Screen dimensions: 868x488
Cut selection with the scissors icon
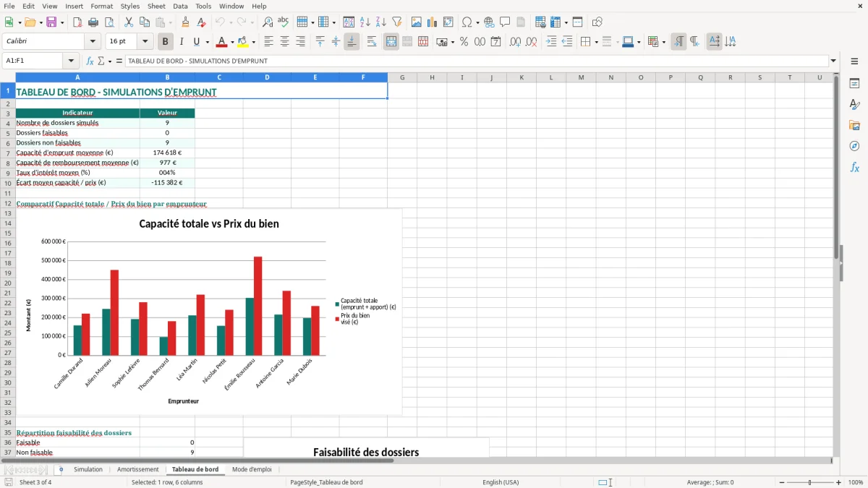tap(129, 22)
